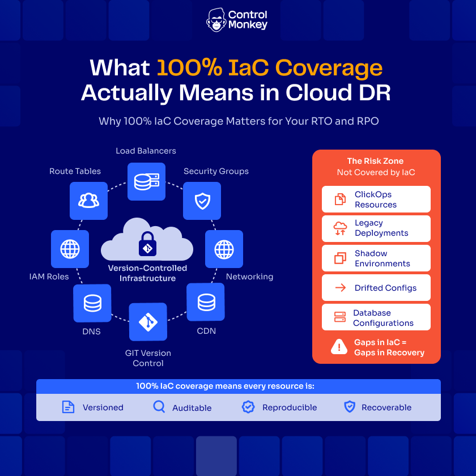The image size is (476, 476).
Task: Select the checkmark icon beside Reproducible
Action: coord(248,407)
